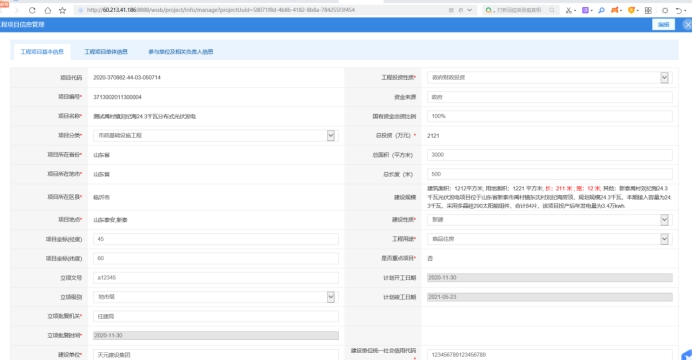Viewport: 693px width, 360px height.
Task: Open 参与单位及相关负责人信息 tab
Action: point(180,52)
